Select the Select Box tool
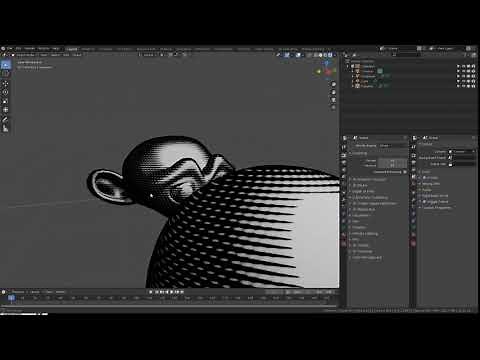480x360 pixels. coord(6,65)
